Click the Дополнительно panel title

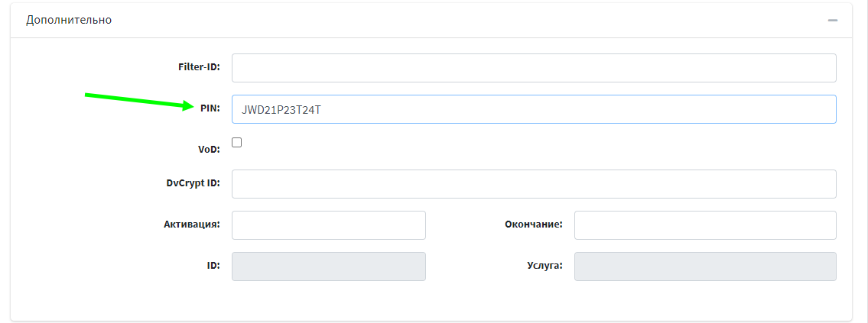69,20
